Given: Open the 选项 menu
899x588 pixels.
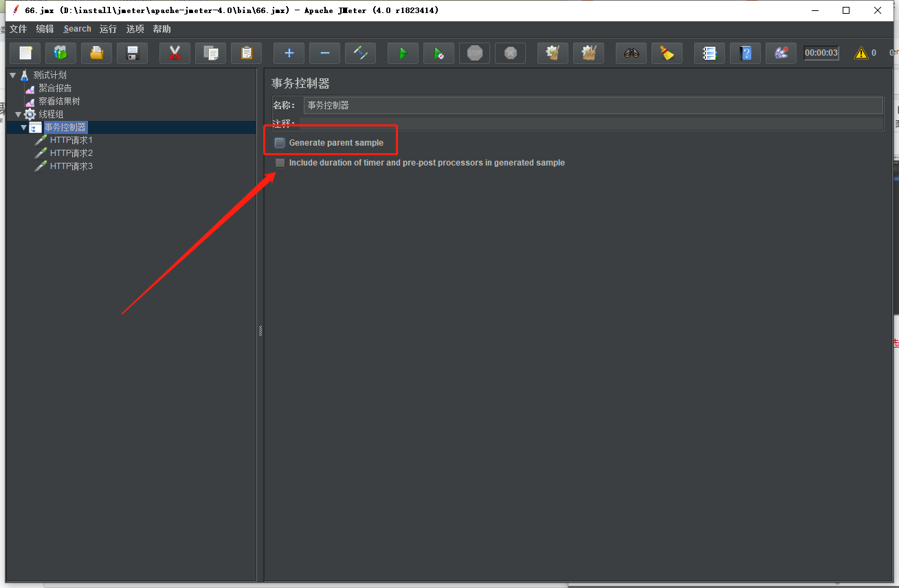Looking at the screenshot, I should coord(135,29).
